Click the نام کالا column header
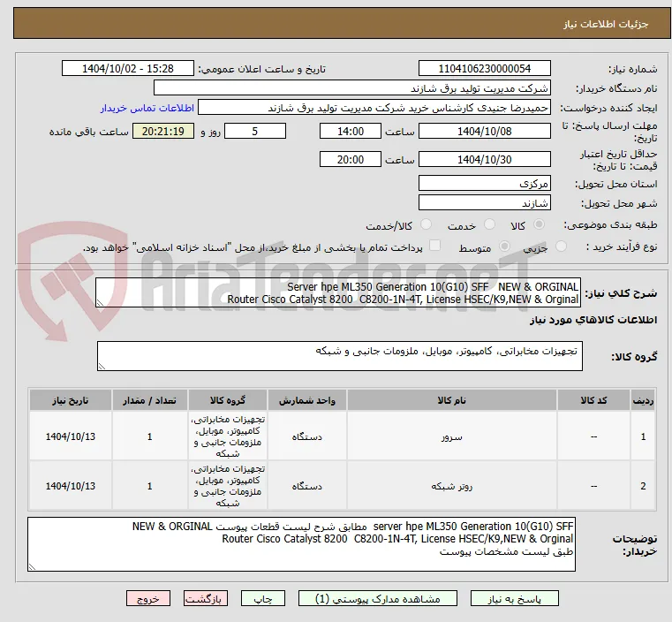 [452, 400]
